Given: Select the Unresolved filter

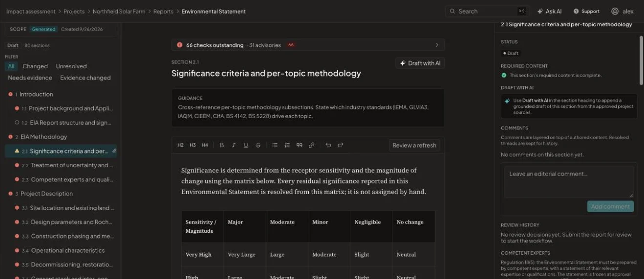Looking at the screenshot, I should point(71,66).
